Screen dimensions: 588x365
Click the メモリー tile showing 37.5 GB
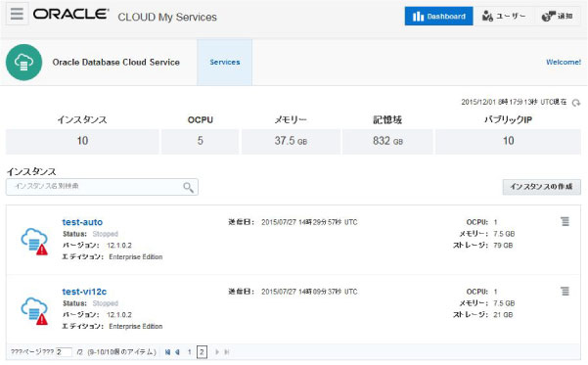point(291,141)
